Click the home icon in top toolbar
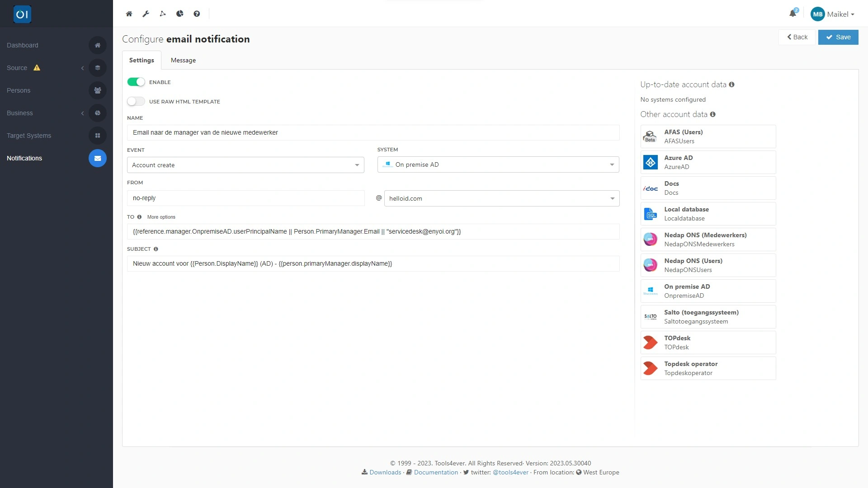868x488 pixels. coord(129,14)
